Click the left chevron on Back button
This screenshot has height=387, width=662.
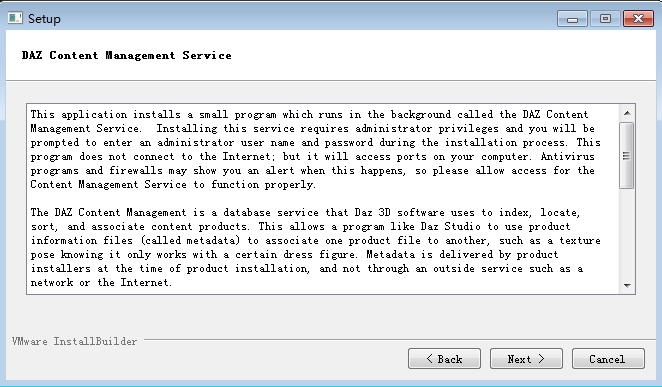point(430,359)
